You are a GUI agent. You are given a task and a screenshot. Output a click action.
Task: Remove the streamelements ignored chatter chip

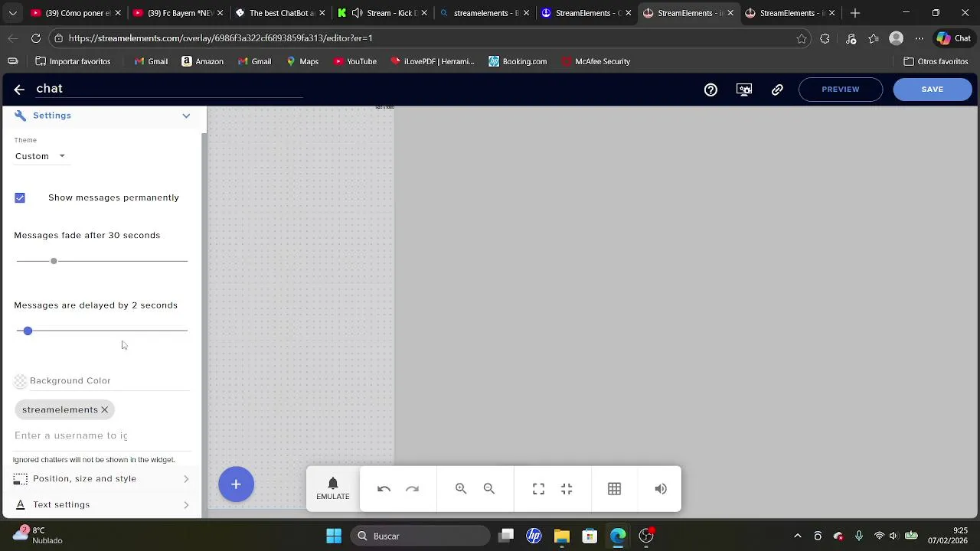coord(105,409)
